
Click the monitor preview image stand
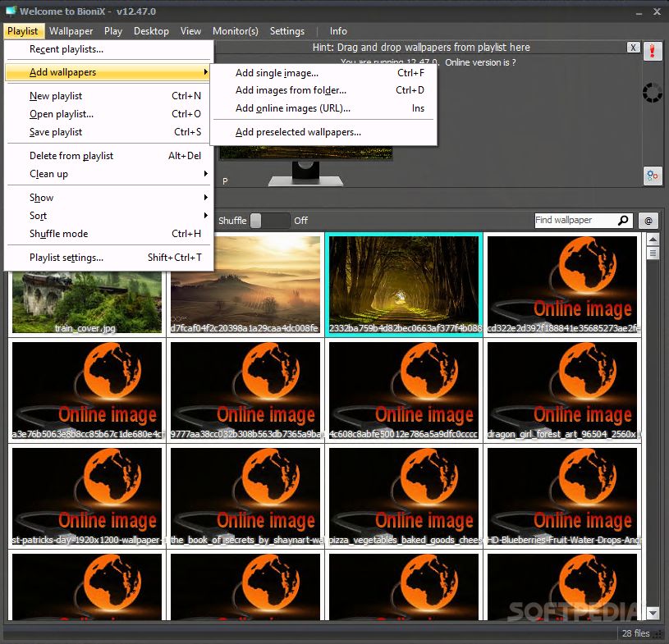pos(305,174)
